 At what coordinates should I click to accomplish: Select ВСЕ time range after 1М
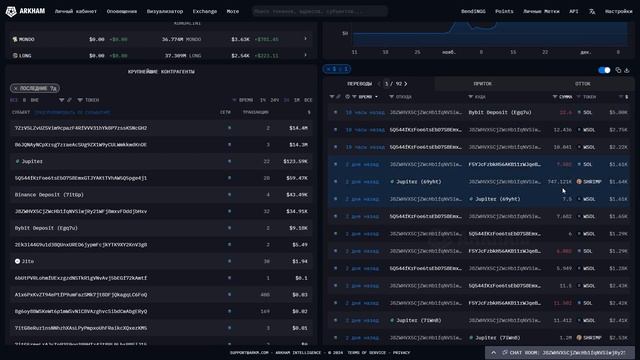[x=308, y=100]
